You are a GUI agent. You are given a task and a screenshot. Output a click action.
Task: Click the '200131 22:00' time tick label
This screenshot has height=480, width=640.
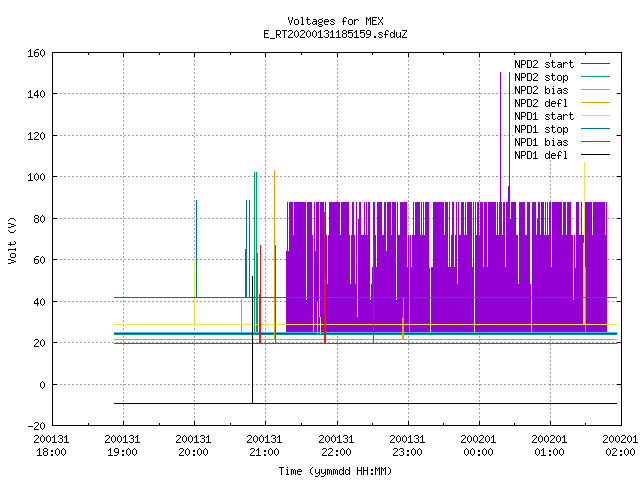coord(336,446)
